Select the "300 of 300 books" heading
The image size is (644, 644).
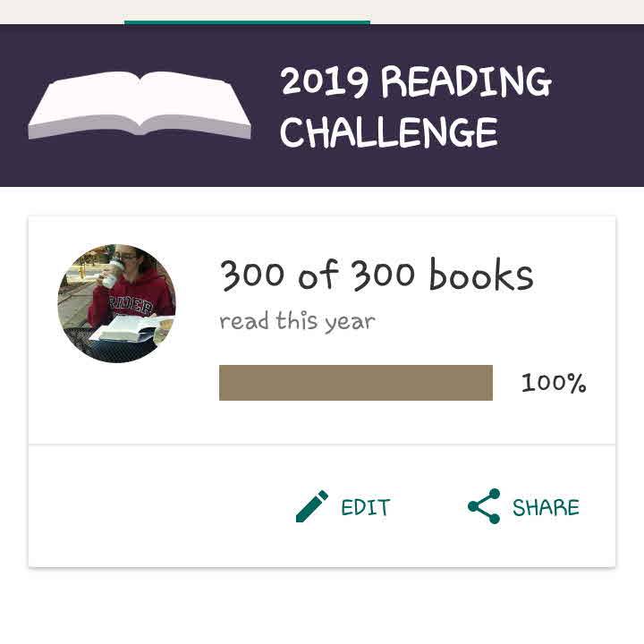click(377, 275)
